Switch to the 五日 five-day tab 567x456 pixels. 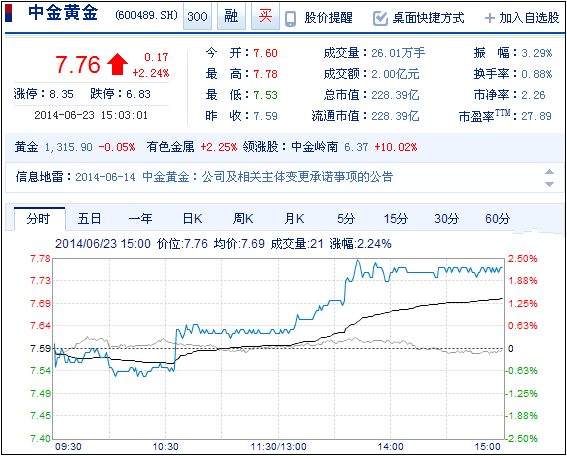click(x=89, y=219)
